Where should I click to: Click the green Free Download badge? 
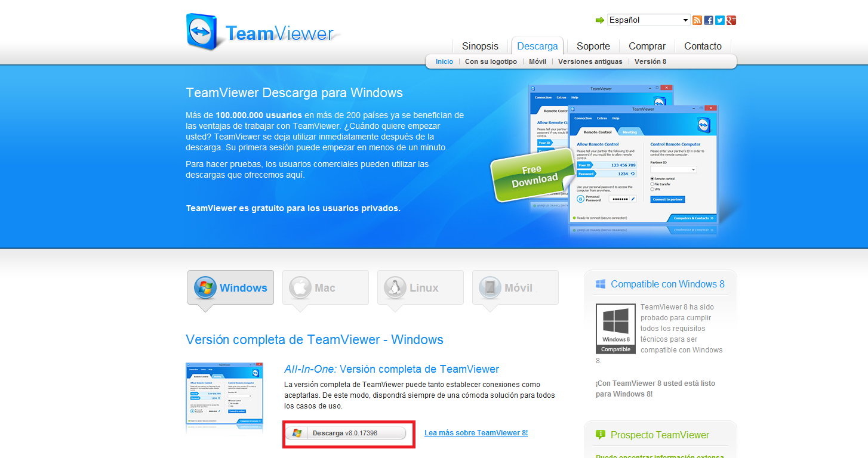532,175
